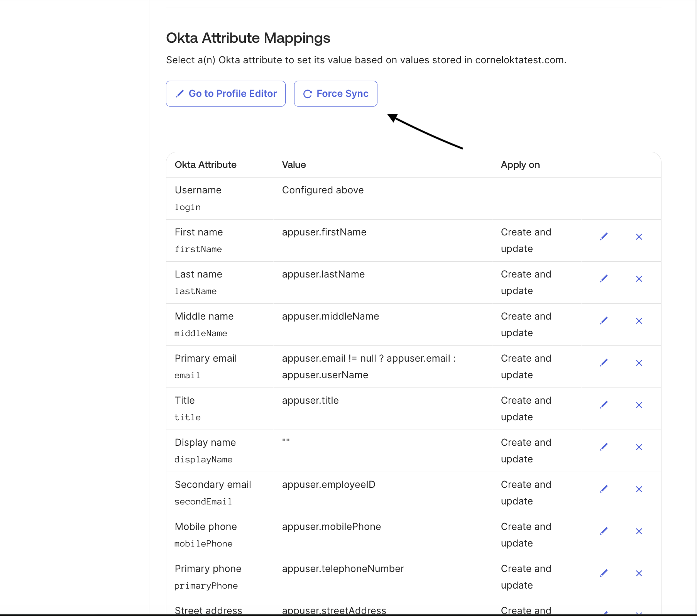Viewport: 697px width, 616px height.
Task: Click the 'appuser.telephoneNumber' value
Action: (x=343, y=569)
